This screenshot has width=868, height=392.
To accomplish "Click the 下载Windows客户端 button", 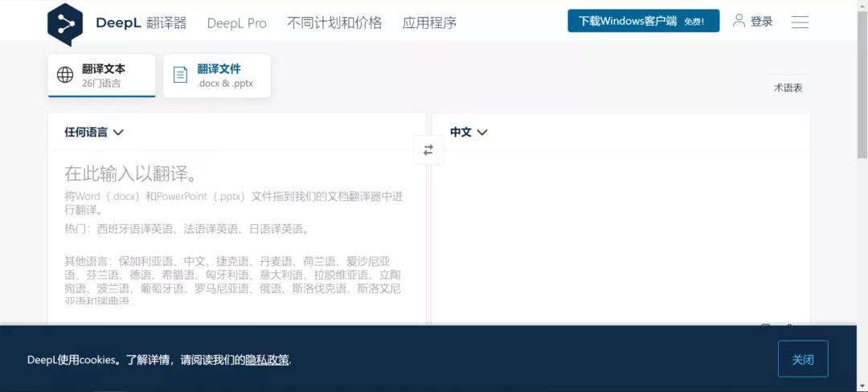I will click(643, 21).
